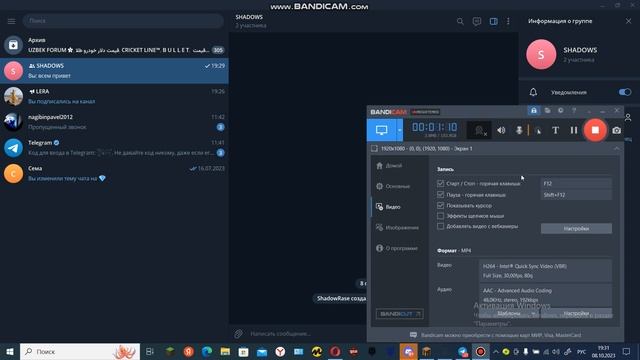Open the Сема chat

(x=114, y=173)
